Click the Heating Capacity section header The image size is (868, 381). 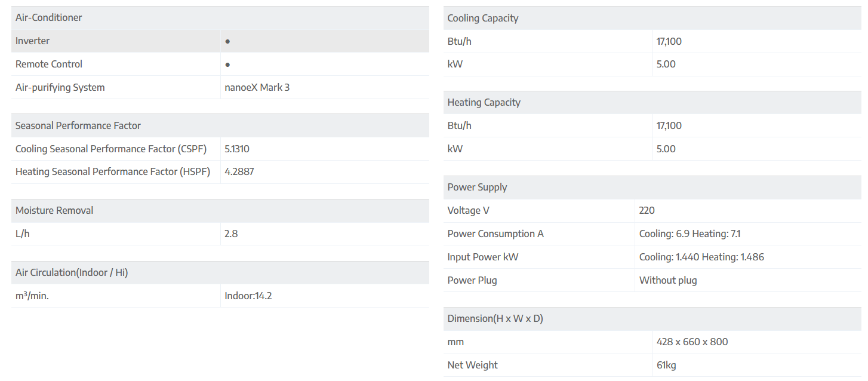coord(484,103)
